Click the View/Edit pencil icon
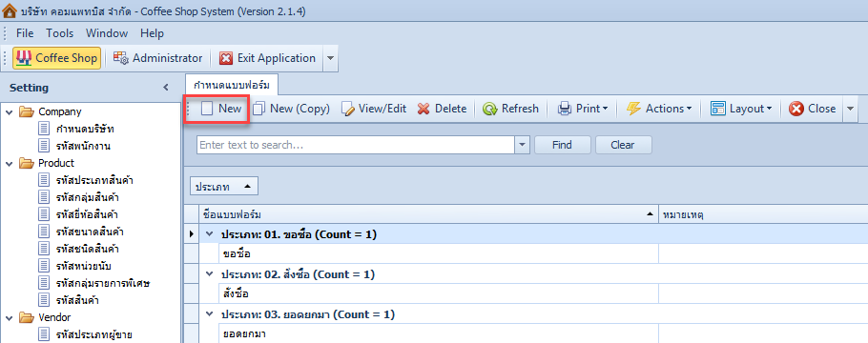868x343 pixels. [x=347, y=109]
